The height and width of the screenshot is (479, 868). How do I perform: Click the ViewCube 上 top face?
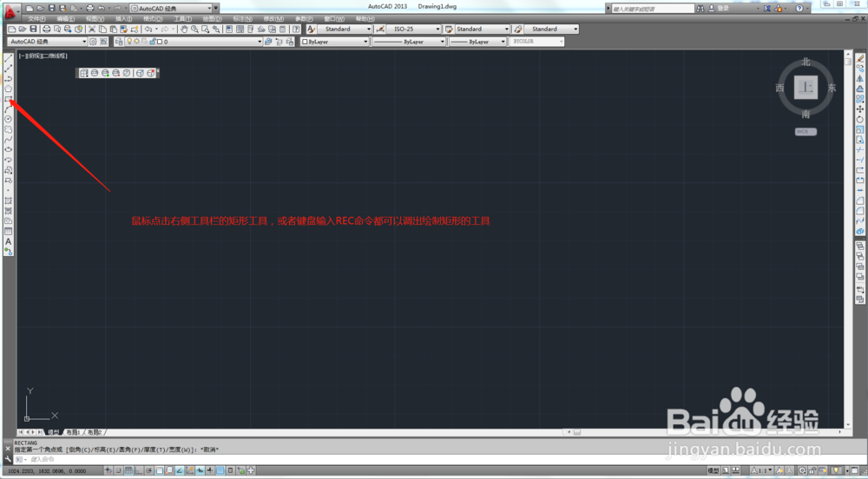click(806, 88)
